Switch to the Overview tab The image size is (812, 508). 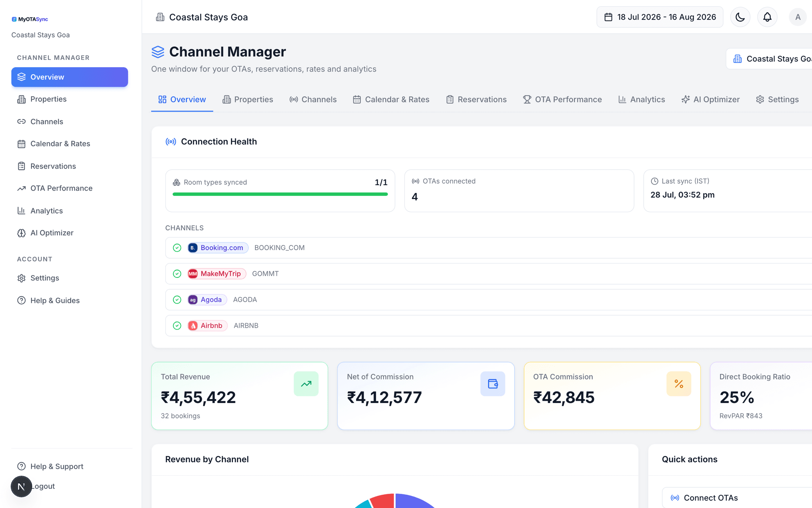tap(182, 99)
